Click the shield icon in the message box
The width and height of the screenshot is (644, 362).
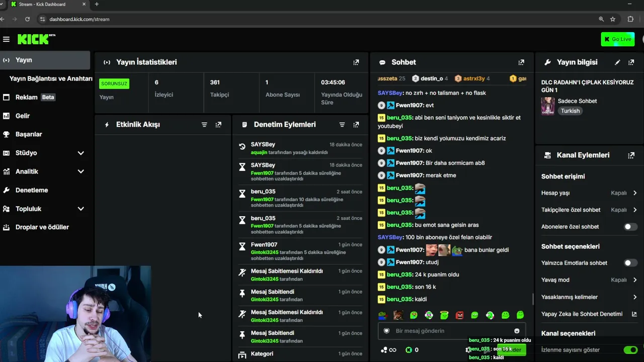click(x=386, y=331)
